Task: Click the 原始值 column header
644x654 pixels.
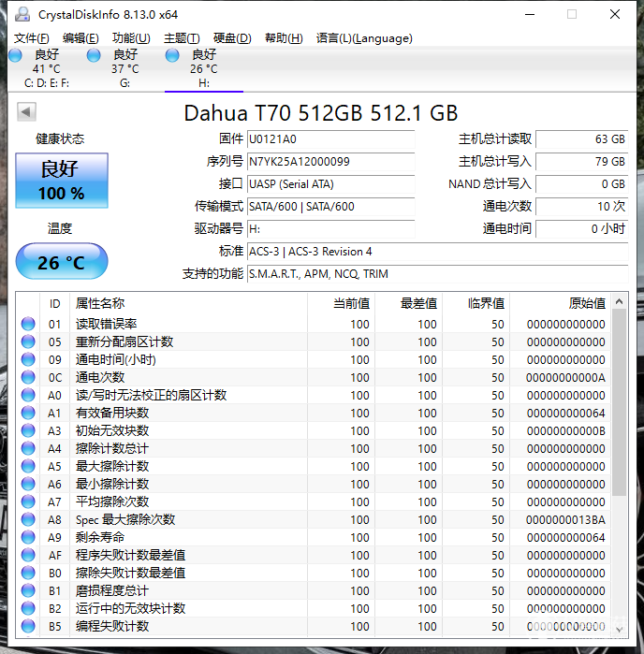Action: pyautogui.click(x=560, y=304)
